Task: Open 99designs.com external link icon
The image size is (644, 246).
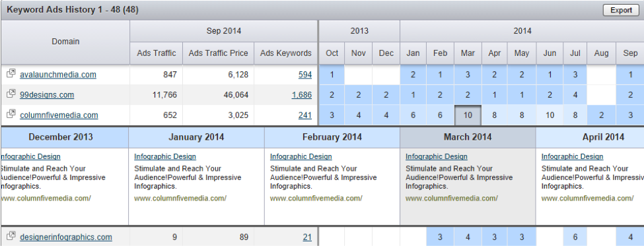Action: pyautogui.click(x=11, y=94)
